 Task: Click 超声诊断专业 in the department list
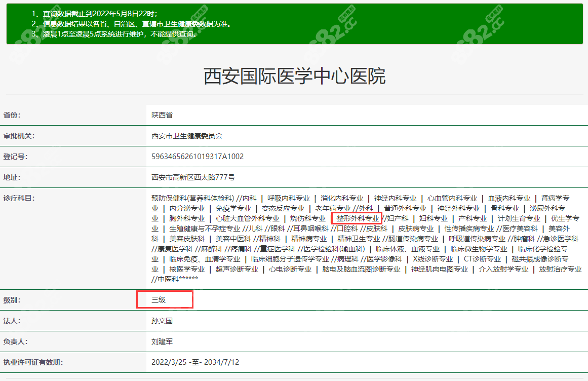click(x=237, y=269)
